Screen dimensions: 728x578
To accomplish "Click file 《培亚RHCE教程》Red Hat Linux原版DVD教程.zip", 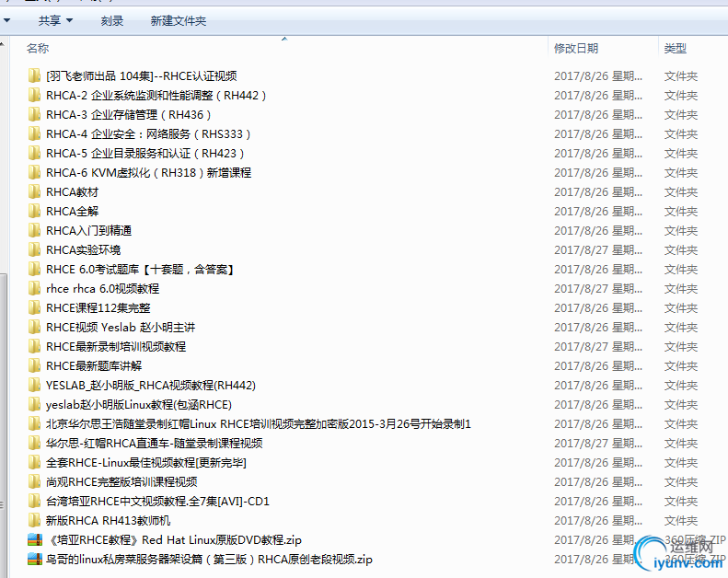I will point(174,540).
